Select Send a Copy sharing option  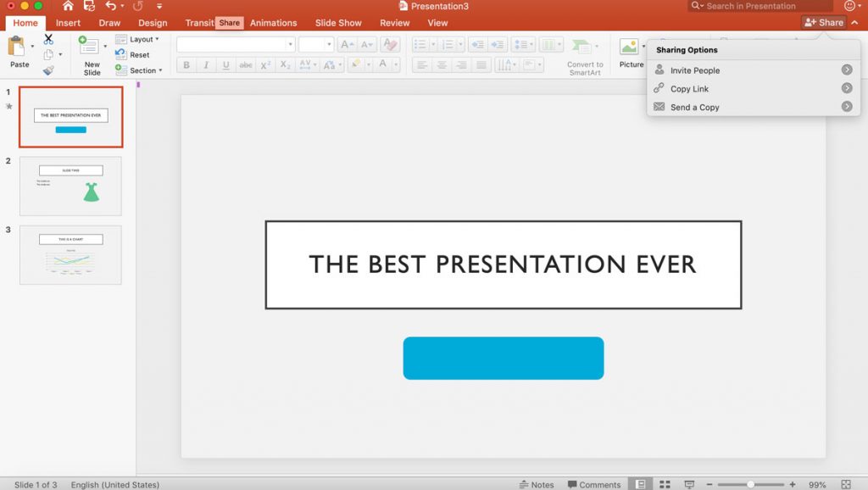pyautogui.click(x=754, y=107)
